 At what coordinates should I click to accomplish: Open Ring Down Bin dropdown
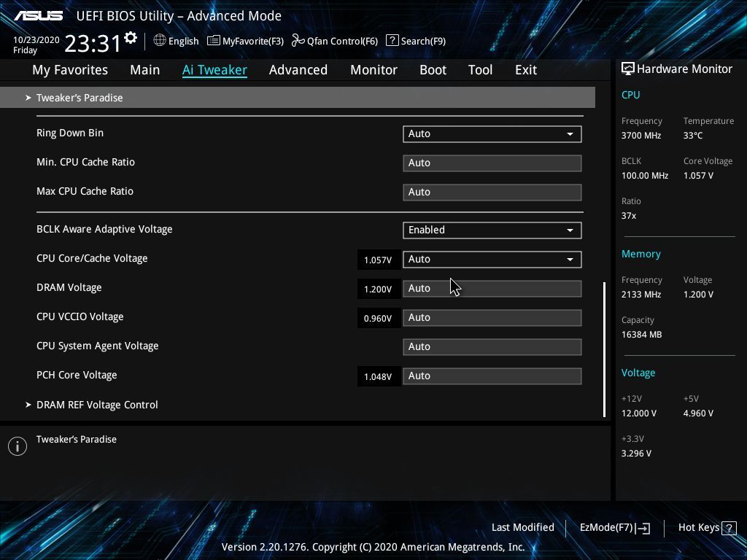(x=492, y=134)
